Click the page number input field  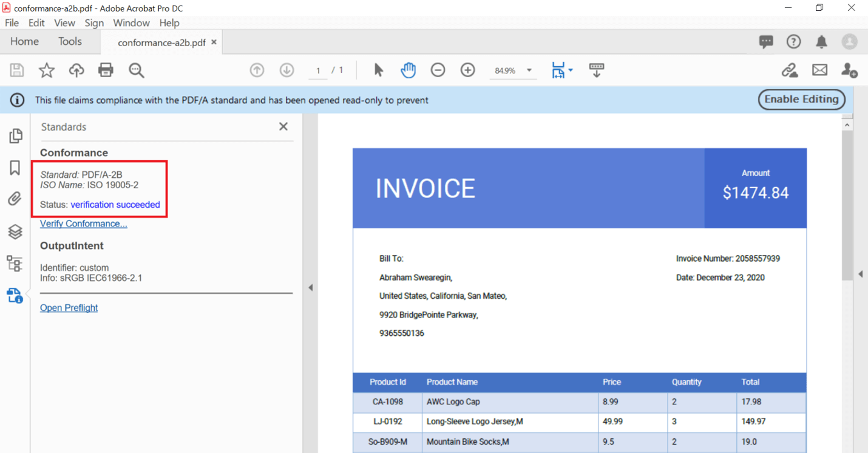317,71
